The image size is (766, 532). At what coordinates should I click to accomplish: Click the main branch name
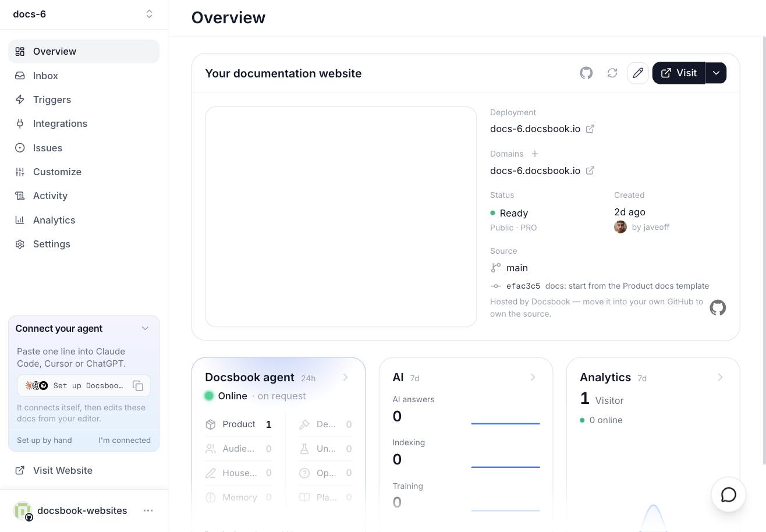tap(517, 268)
